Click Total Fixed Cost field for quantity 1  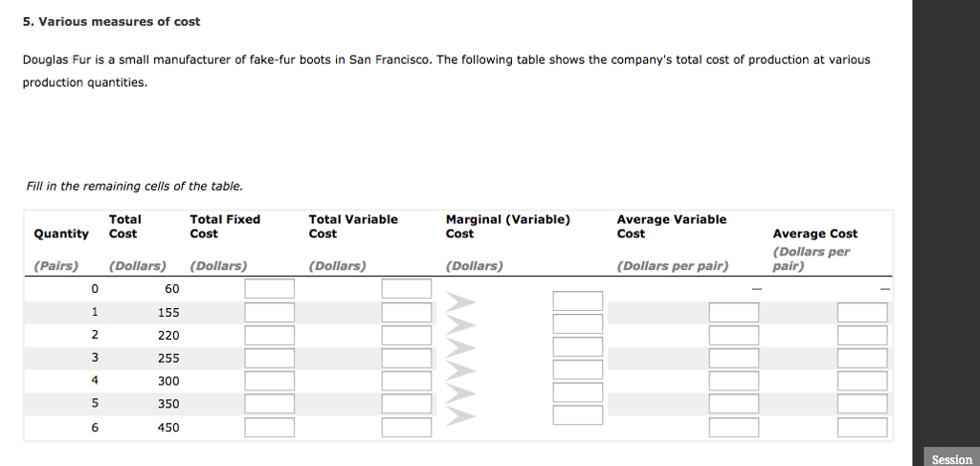point(269,312)
